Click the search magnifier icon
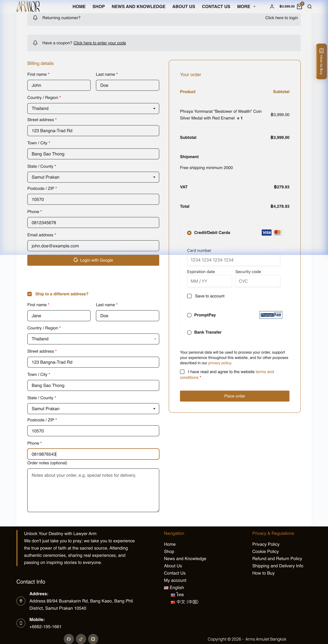Screen dimensions: 328x644 point(309,6)
